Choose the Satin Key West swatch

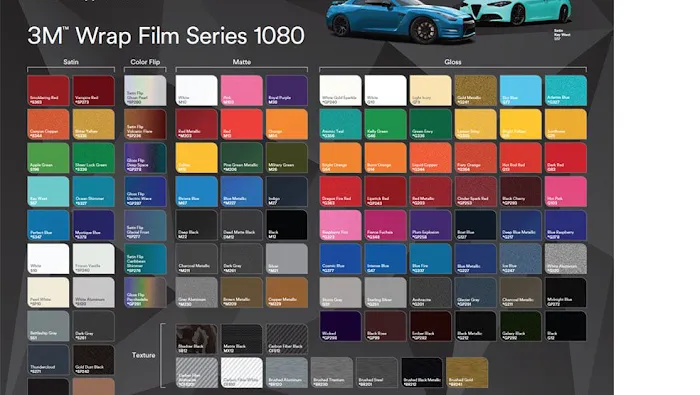click(48, 191)
